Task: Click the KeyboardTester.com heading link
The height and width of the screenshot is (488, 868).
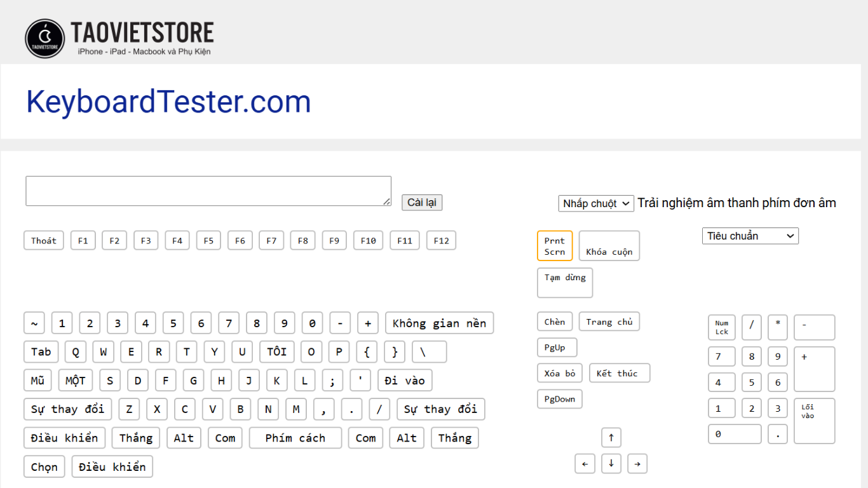Action: tap(168, 102)
